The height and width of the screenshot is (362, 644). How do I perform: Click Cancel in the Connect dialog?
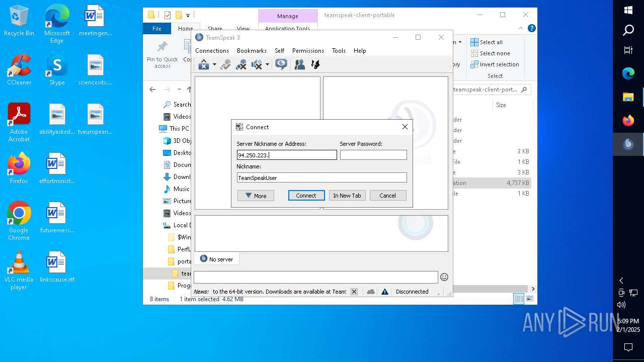[x=388, y=196]
